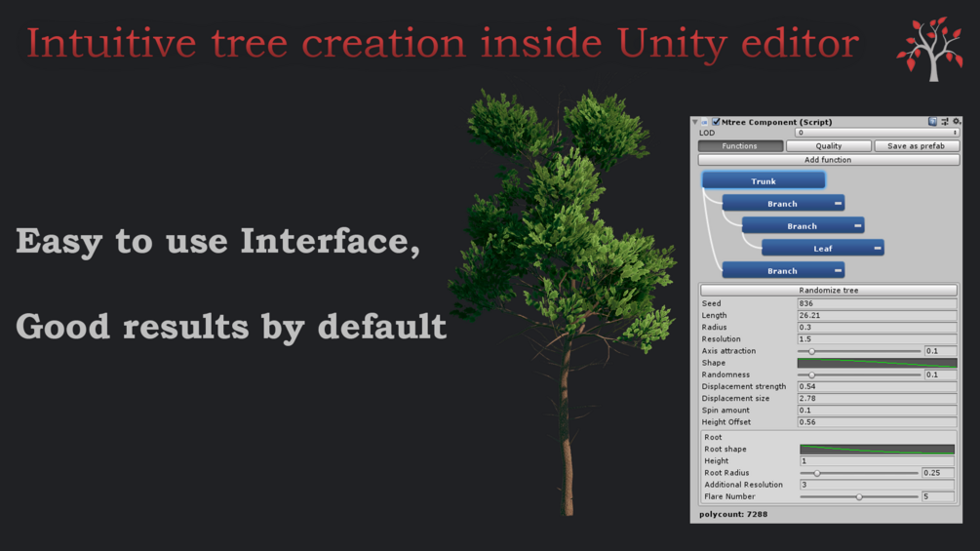
Task: Click the Spin amount label
Action: [725, 411]
